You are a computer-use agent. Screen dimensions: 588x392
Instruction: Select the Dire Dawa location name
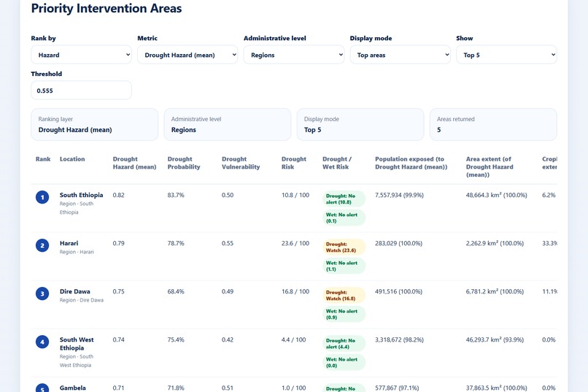point(74,291)
